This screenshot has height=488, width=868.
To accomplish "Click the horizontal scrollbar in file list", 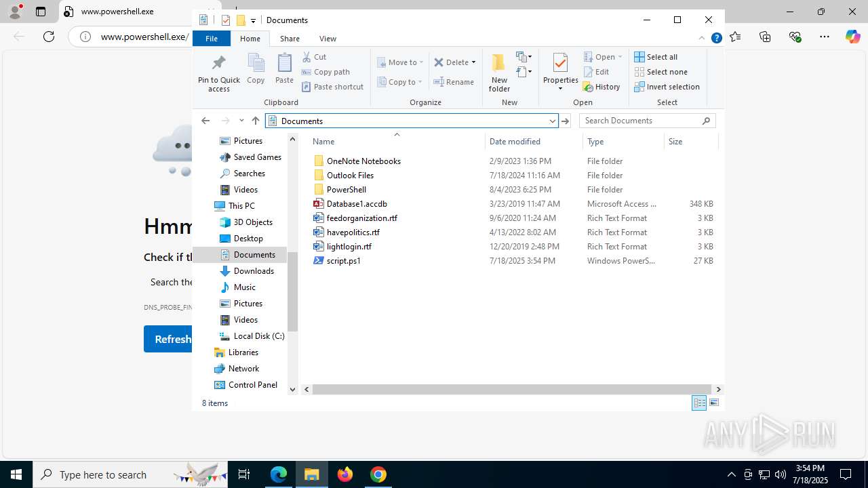I will pyautogui.click(x=512, y=389).
